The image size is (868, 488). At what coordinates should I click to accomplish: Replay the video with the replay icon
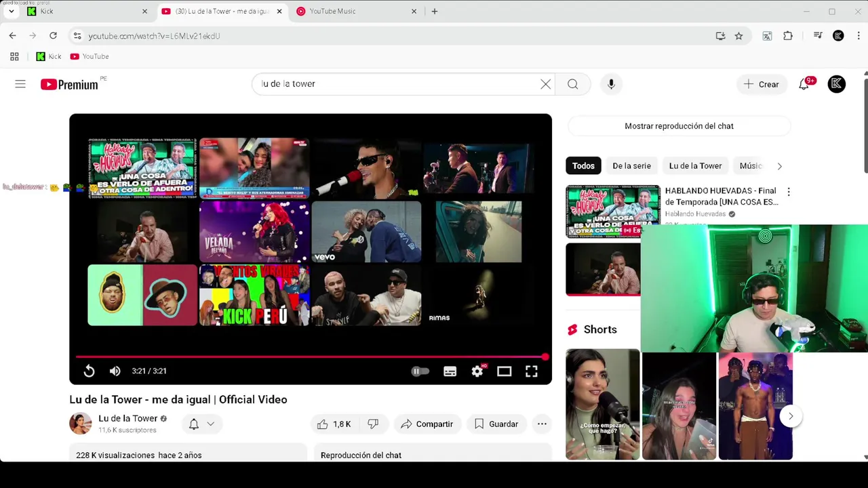[89, 371]
